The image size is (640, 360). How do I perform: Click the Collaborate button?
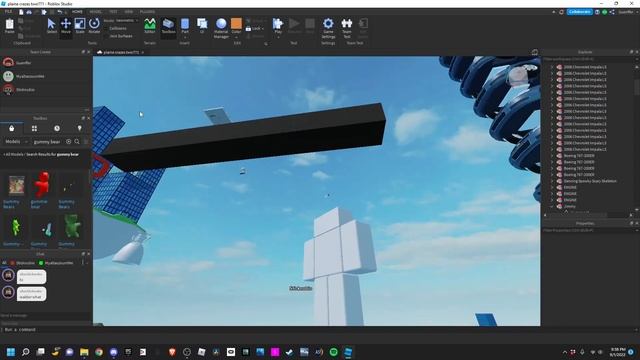(x=580, y=12)
